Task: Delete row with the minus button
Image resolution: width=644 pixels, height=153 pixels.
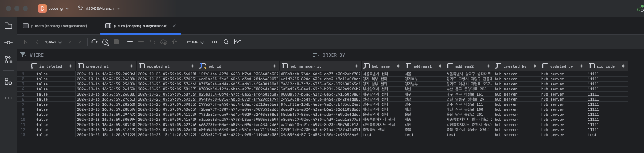Action: point(141,42)
